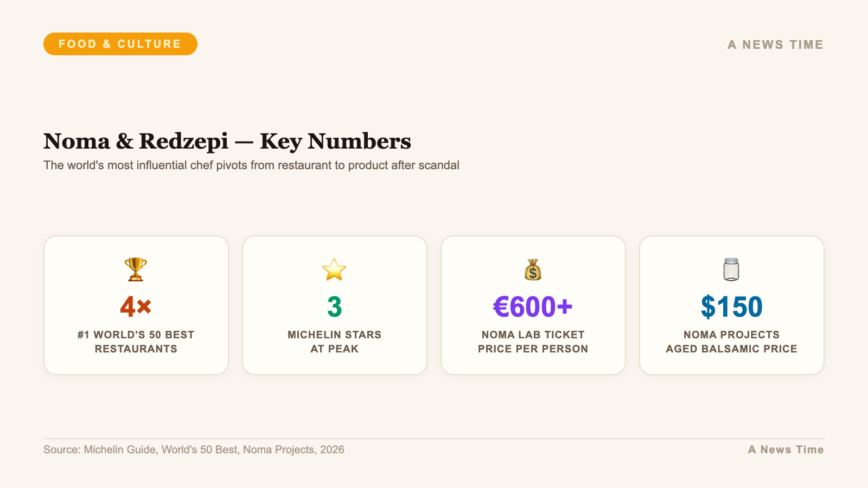This screenshot has height=488, width=868.
Task: Click the €600+ price figure
Action: tap(533, 307)
